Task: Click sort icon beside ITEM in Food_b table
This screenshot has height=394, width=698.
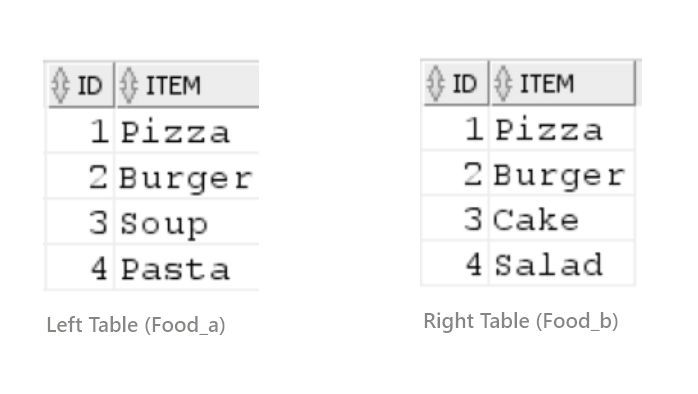Action: coord(503,83)
